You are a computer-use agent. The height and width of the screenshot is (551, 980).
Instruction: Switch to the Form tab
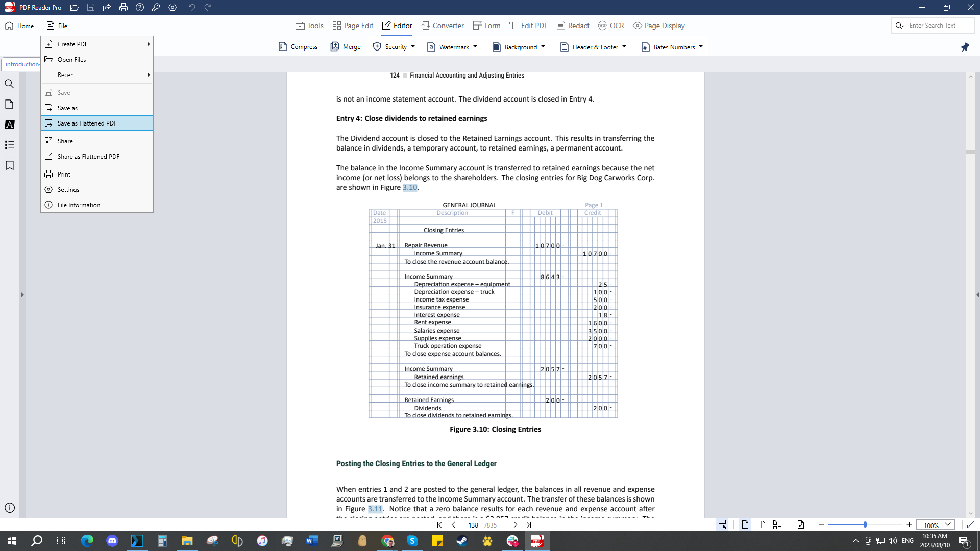coord(486,26)
